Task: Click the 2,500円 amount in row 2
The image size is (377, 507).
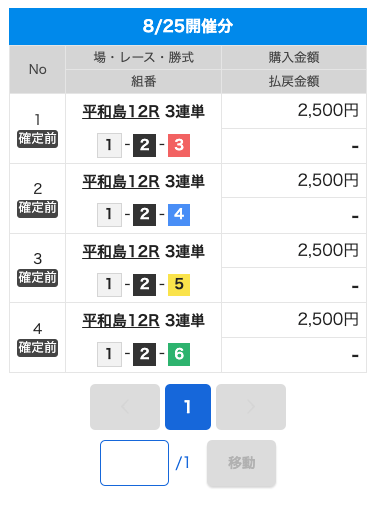Action: (328, 180)
